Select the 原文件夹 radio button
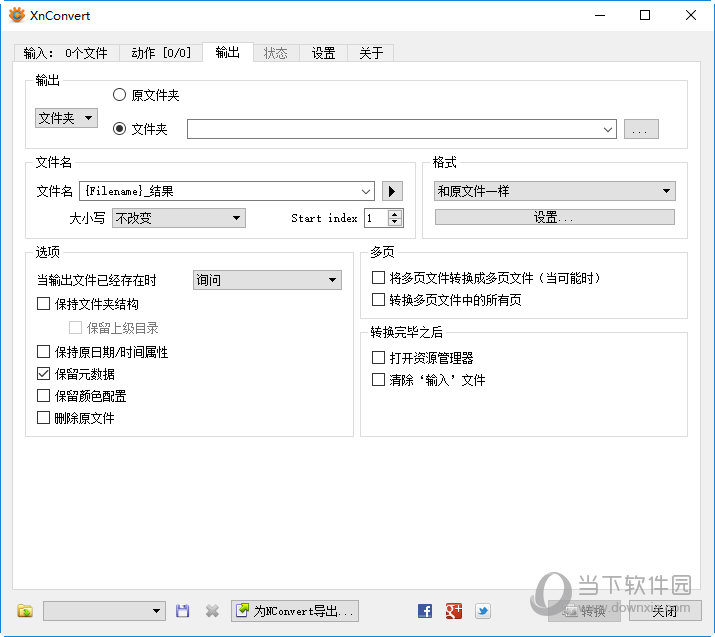This screenshot has width=715, height=637. [119, 95]
